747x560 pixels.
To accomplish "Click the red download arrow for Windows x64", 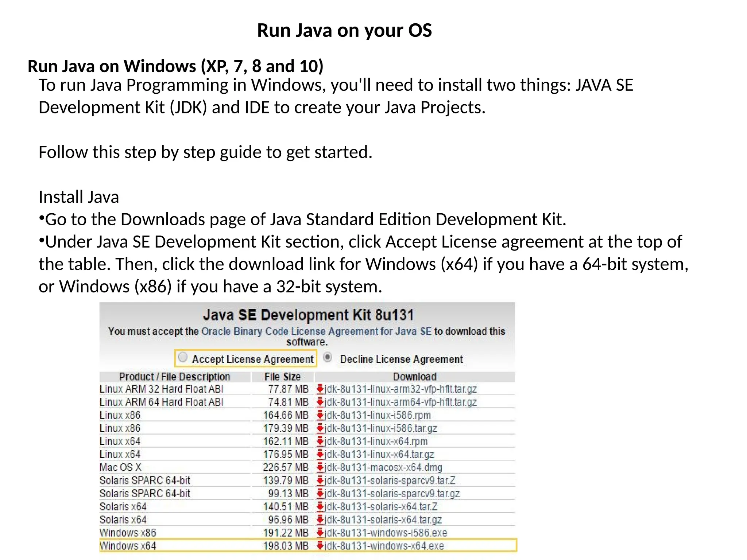I will tap(320, 546).
